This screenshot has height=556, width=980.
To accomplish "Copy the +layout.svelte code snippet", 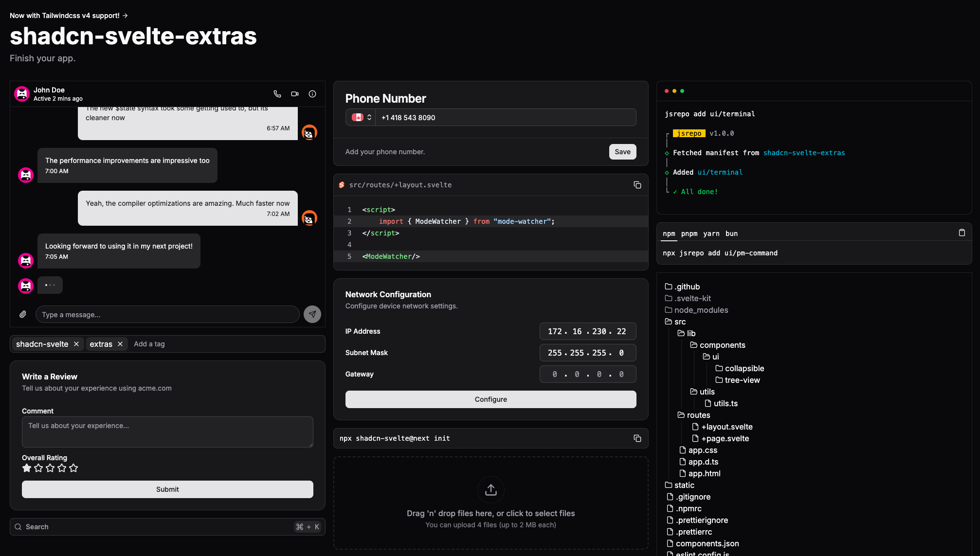I will click(x=637, y=185).
